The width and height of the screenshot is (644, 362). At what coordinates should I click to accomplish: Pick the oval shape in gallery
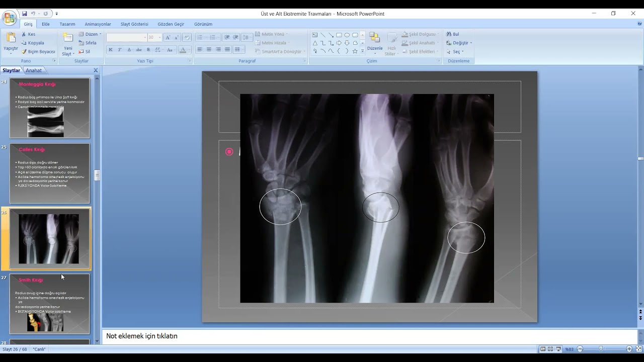coord(347,35)
